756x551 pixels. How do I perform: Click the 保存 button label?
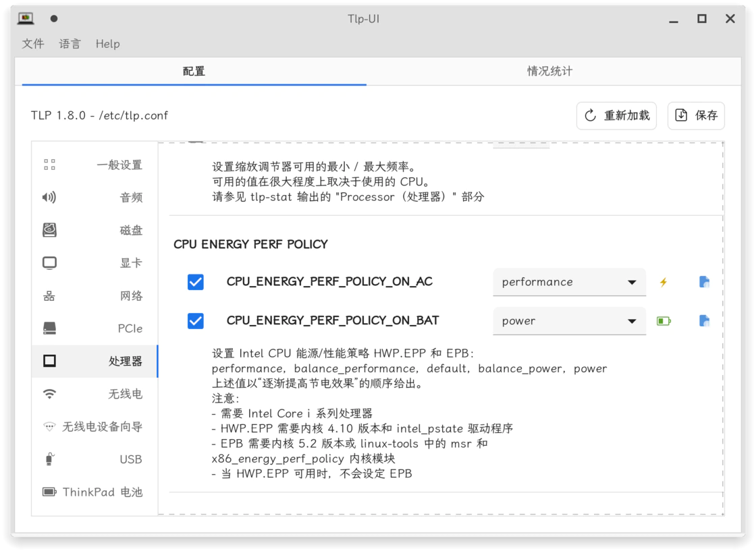[706, 115]
